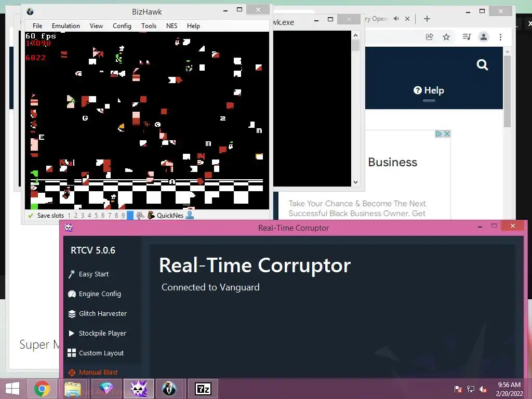Click the share icon in Chrome address bar
Screen dimensions: 532x399
click(429, 37)
